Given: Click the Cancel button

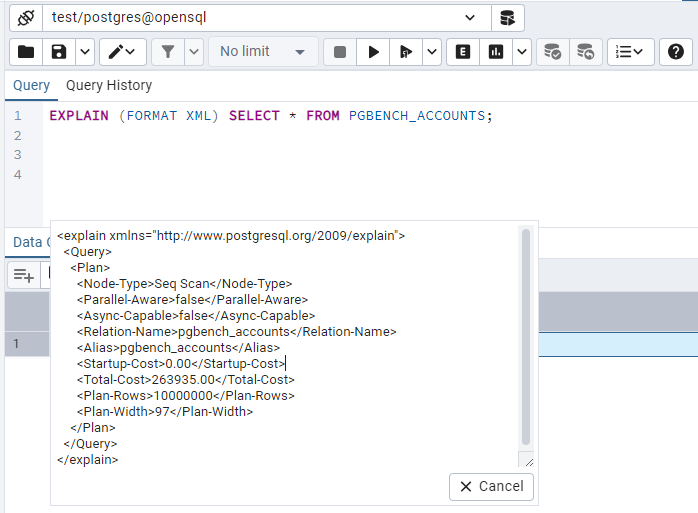Looking at the screenshot, I should pyautogui.click(x=491, y=486).
